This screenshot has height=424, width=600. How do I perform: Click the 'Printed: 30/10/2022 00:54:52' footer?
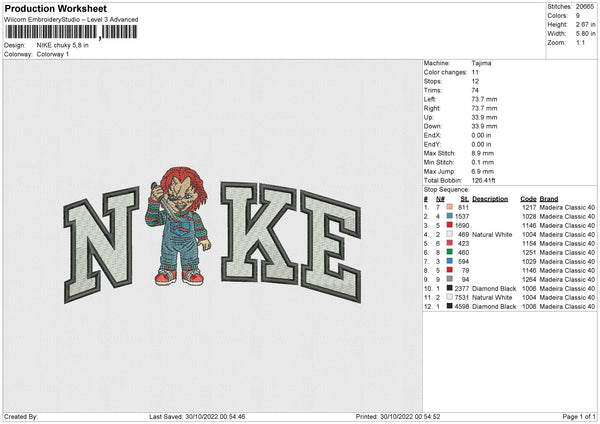click(398, 417)
